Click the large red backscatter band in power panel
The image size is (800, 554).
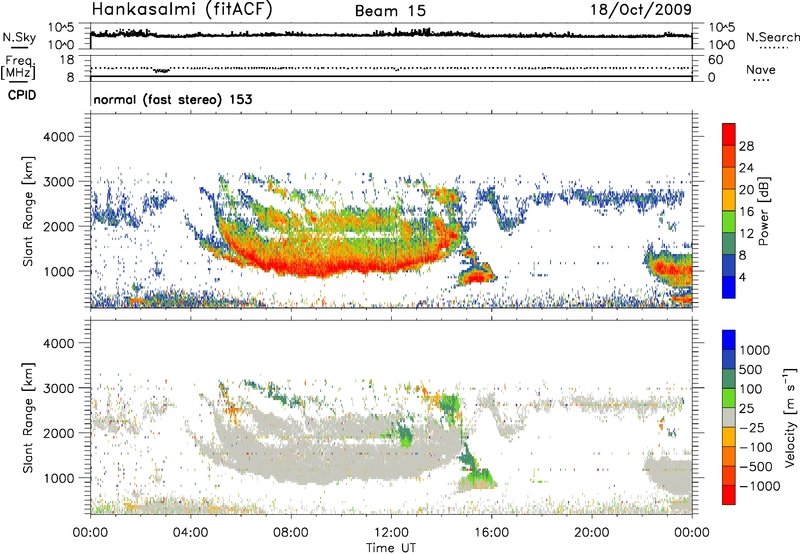tap(337, 263)
